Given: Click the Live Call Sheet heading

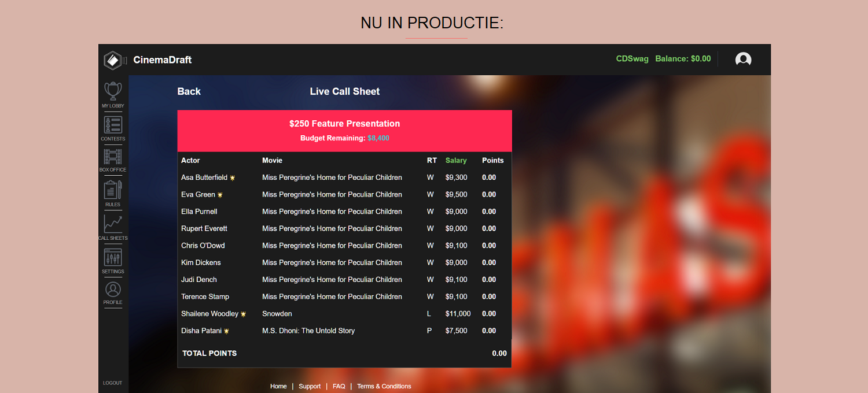Looking at the screenshot, I should coord(345,91).
